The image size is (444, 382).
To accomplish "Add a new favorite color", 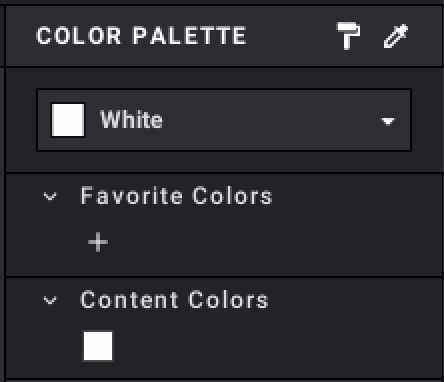I will pyautogui.click(x=98, y=242).
